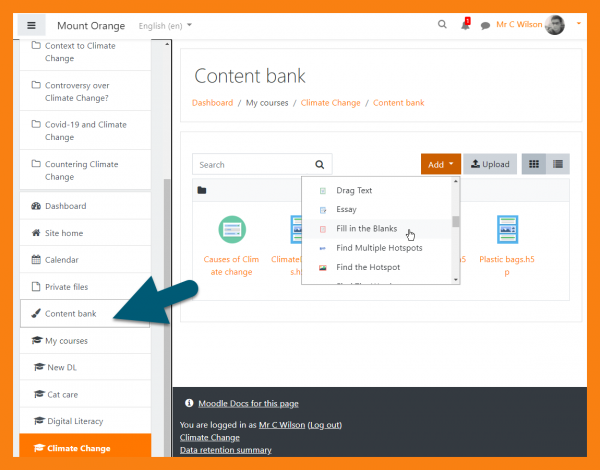The image size is (600, 470).
Task: Open the search magnifier in top bar
Action: click(x=443, y=25)
